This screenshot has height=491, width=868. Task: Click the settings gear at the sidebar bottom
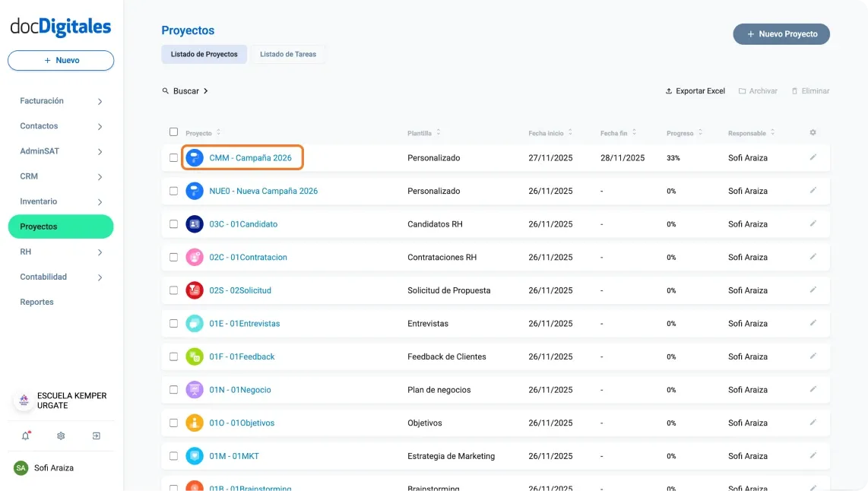(x=61, y=436)
